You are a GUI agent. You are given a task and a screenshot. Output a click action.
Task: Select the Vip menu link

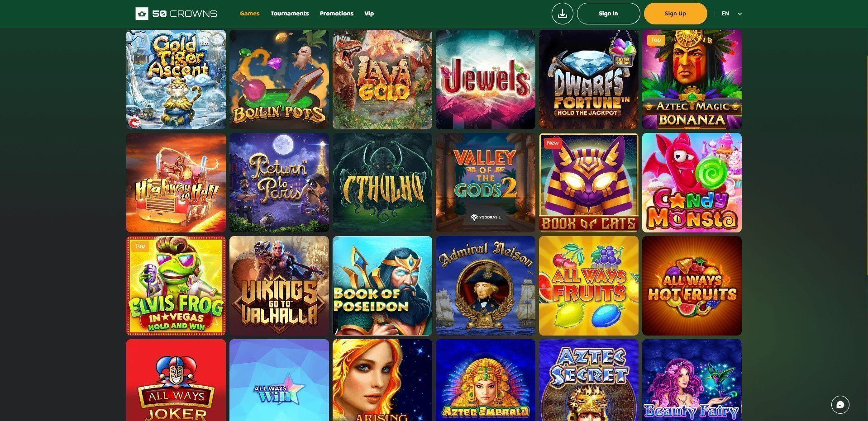[369, 14]
